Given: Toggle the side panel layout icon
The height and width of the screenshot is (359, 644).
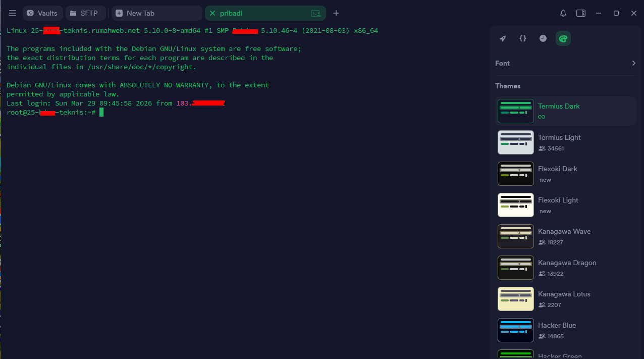Looking at the screenshot, I should 581,13.
